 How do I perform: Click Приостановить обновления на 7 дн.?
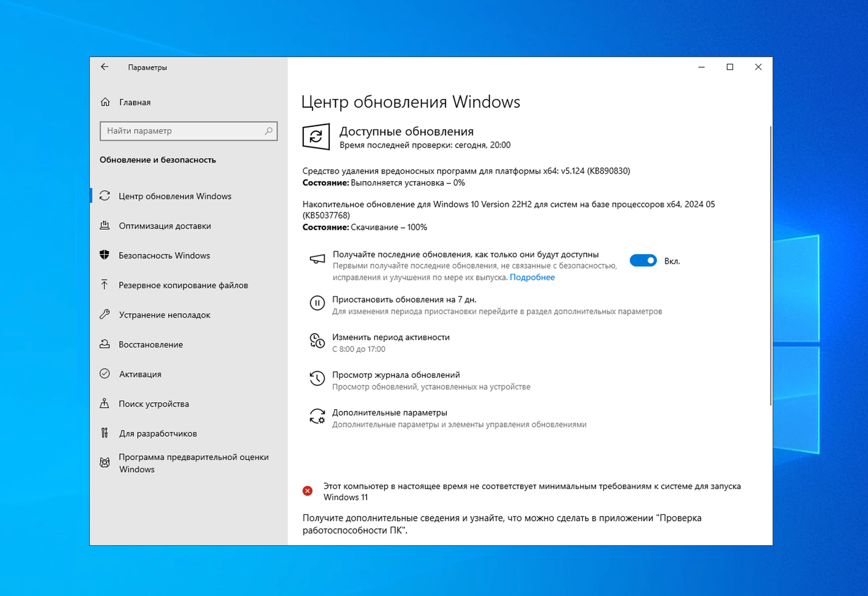404,299
